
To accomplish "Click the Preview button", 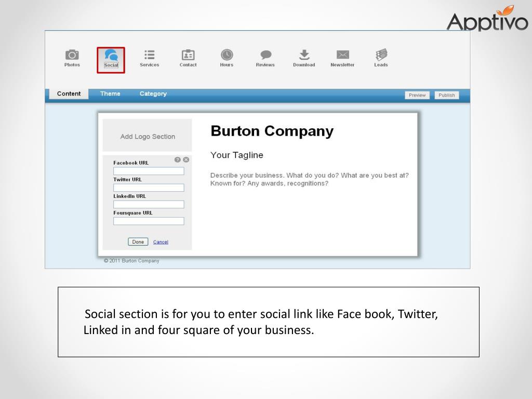I will coord(417,96).
